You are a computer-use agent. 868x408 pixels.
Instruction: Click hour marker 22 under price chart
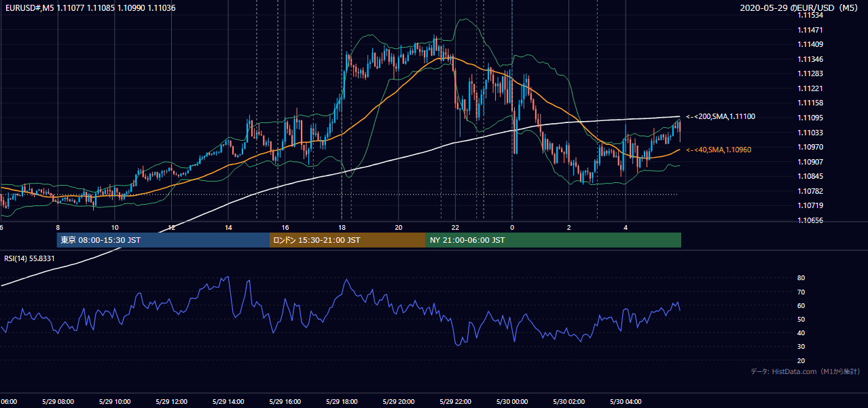[456, 227]
